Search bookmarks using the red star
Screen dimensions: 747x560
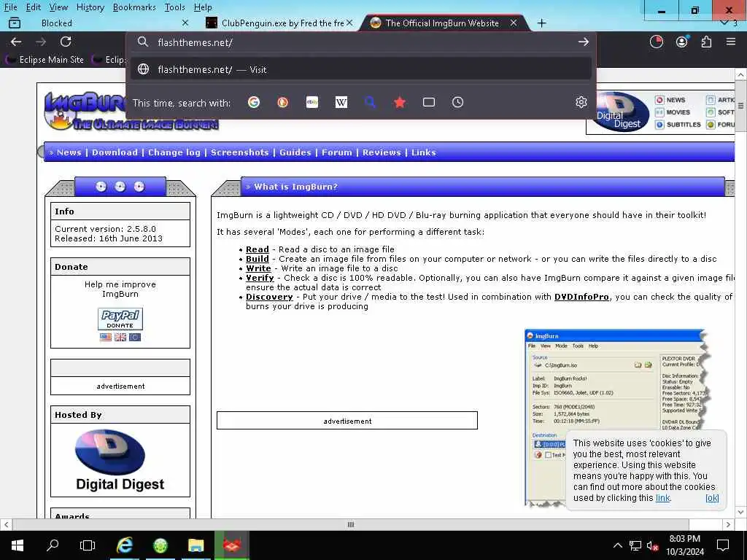click(x=400, y=102)
